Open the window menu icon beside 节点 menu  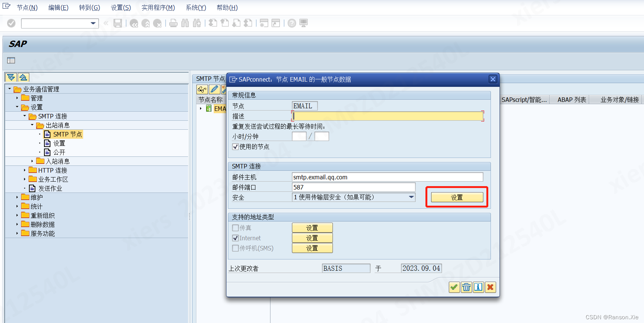6,6
